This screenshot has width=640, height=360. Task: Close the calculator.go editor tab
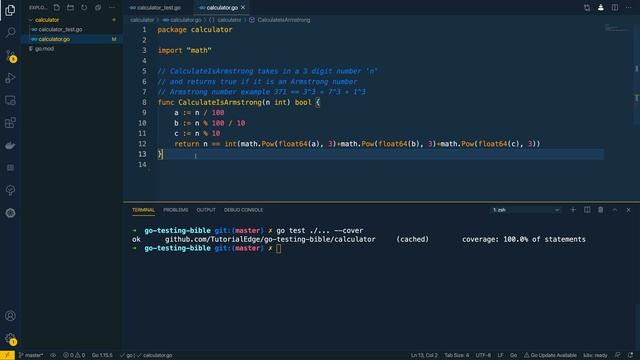pos(243,7)
